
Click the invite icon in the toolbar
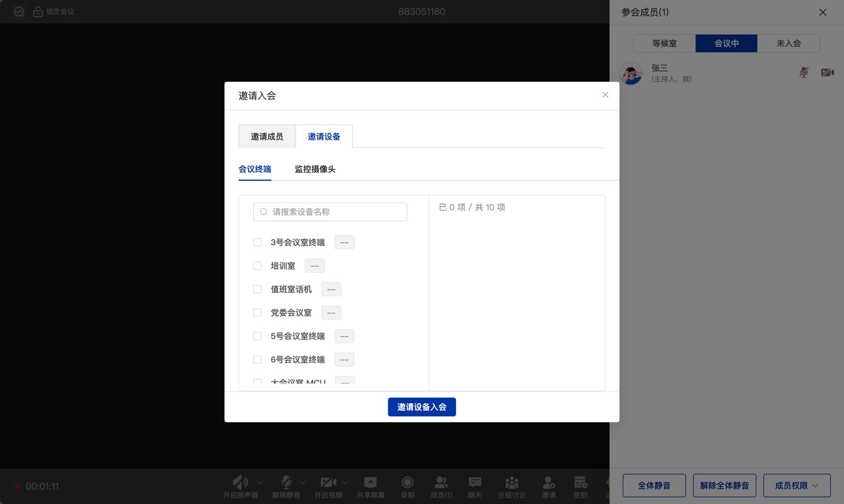549,482
